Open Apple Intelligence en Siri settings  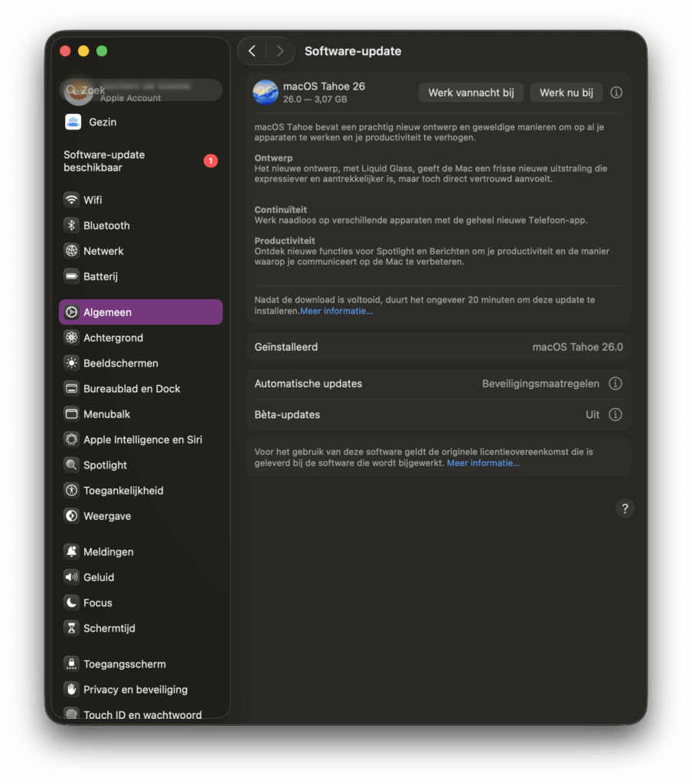click(141, 439)
